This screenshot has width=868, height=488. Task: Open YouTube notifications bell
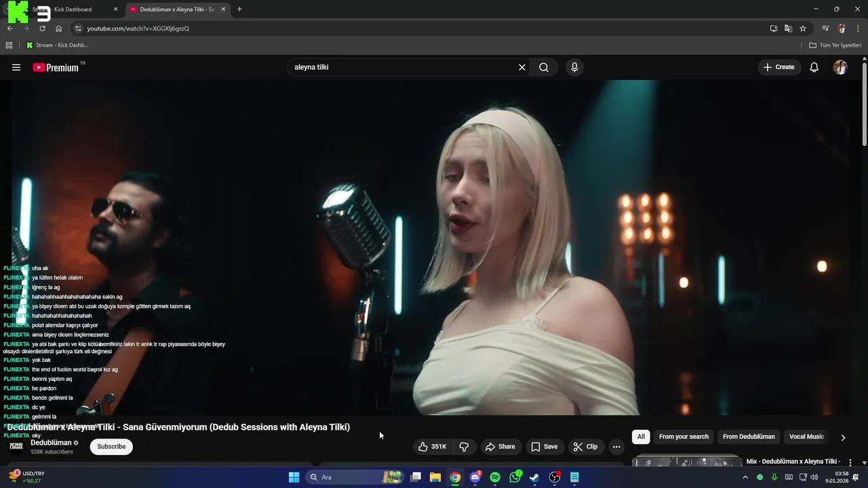[x=814, y=67]
